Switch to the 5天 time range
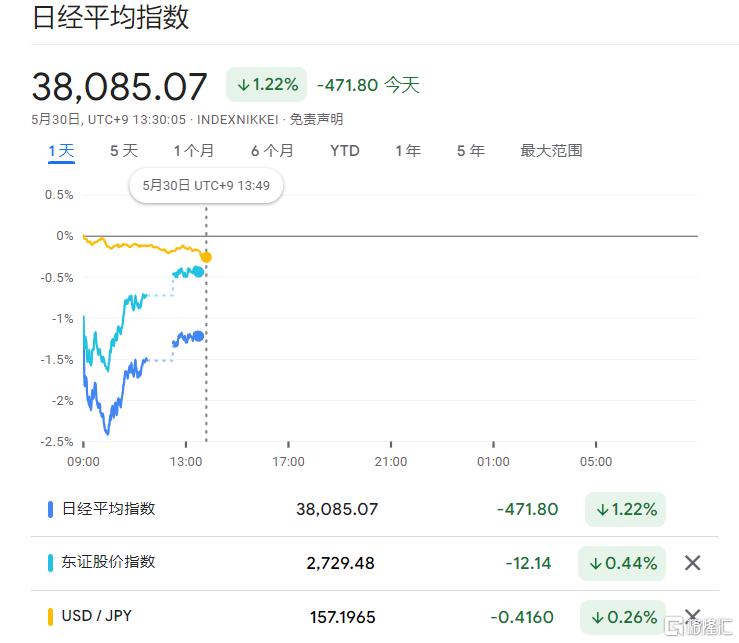Screen dimensions: 739x643 pyautogui.click(x=124, y=151)
